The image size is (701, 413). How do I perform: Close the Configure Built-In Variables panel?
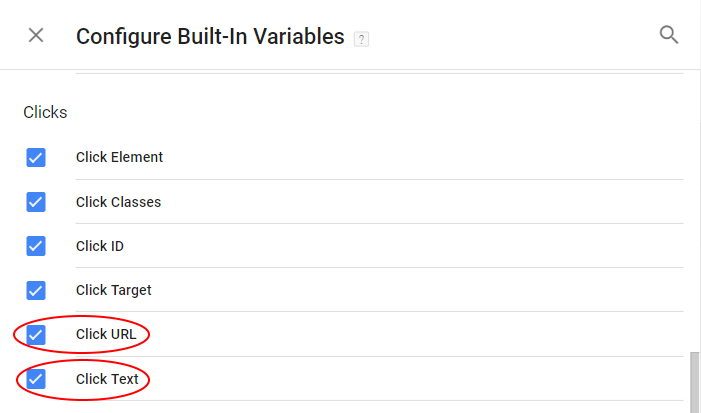tap(36, 35)
